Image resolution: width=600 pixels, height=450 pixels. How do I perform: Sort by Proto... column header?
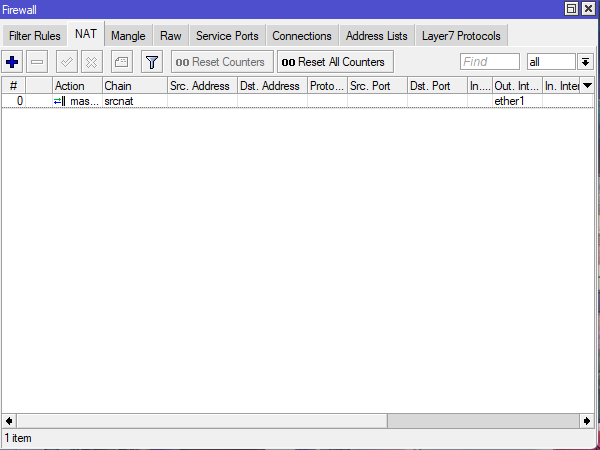328,86
